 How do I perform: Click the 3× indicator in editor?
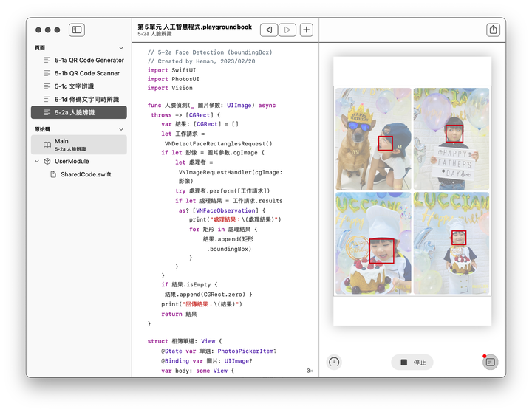click(x=310, y=371)
